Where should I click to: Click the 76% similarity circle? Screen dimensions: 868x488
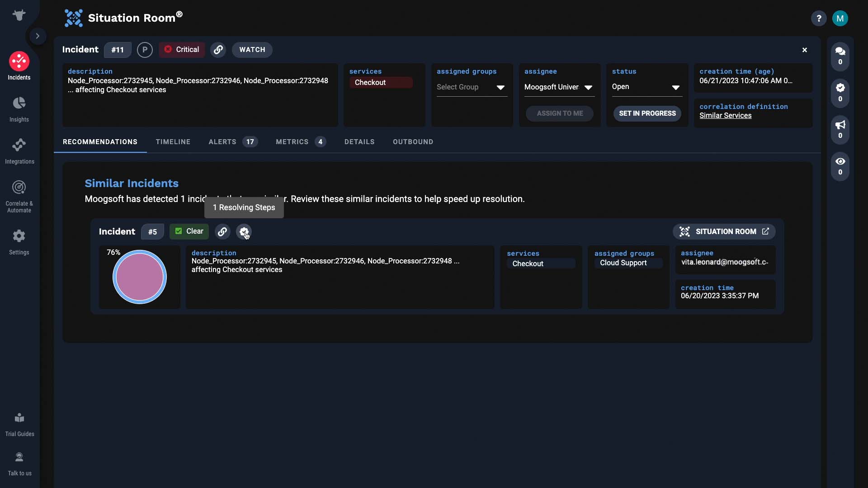click(140, 277)
